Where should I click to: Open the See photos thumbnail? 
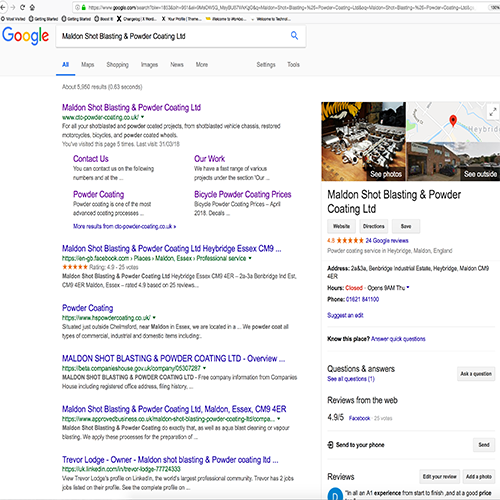pyautogui.click(x=363, y=141)
